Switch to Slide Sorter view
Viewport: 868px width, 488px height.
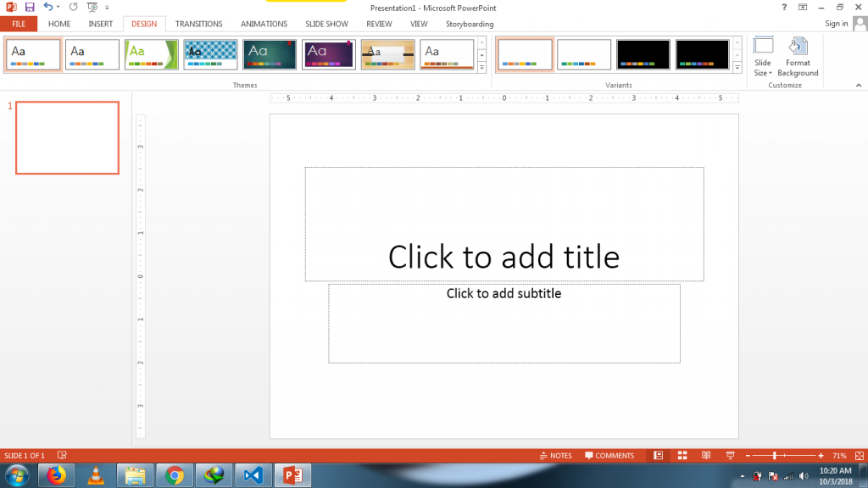coord(682,456)
